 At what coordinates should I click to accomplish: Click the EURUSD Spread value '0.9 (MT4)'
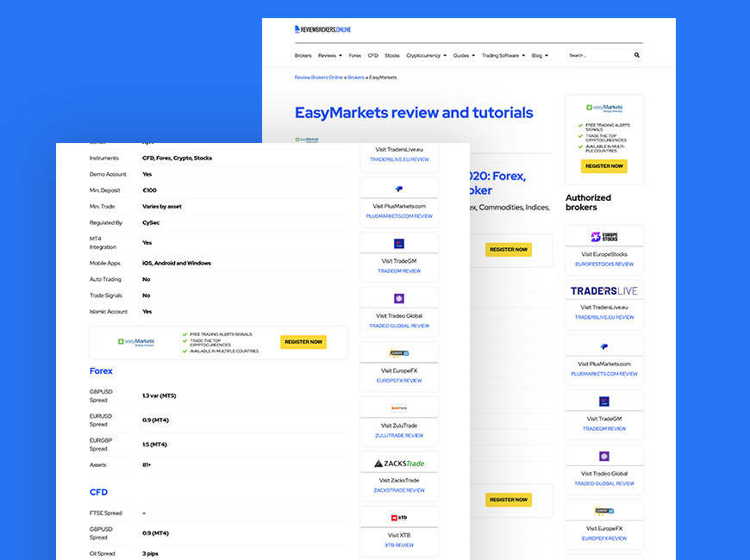pos(155,420)
